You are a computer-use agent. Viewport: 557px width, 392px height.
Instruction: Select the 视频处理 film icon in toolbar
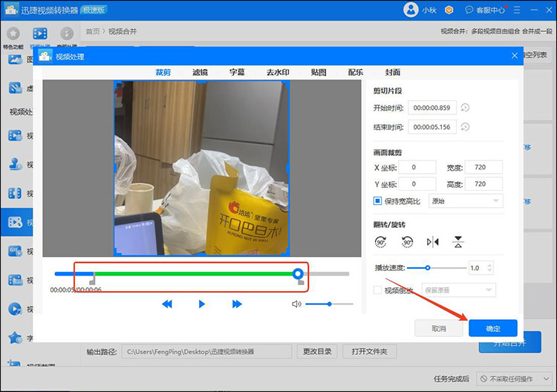(x=40, y=33)
